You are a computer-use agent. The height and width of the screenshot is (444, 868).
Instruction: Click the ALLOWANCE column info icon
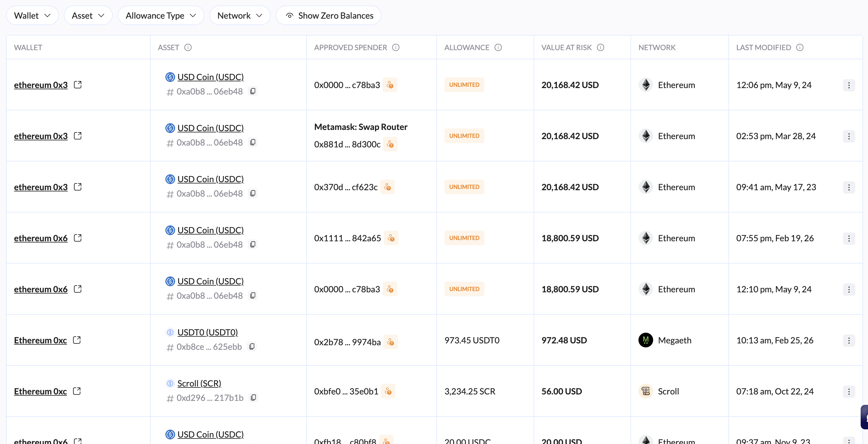pyautogui.click(x=498, y=47)
